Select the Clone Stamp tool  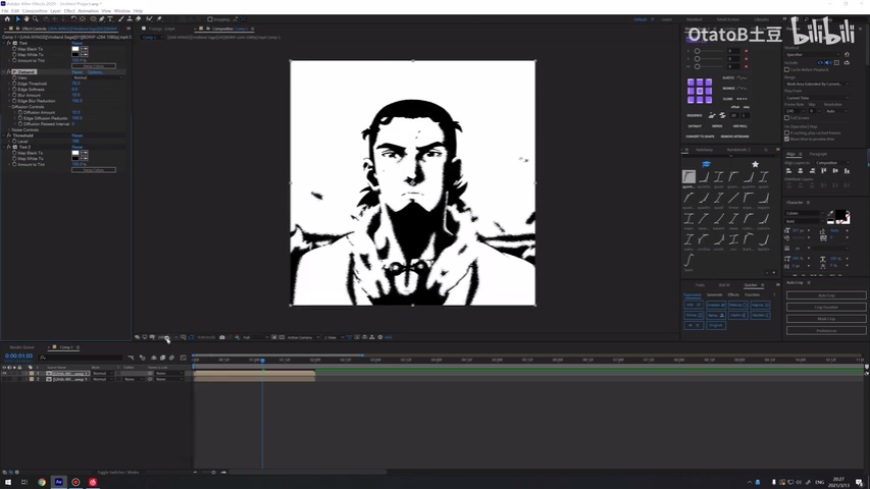[x=129, y=19]
